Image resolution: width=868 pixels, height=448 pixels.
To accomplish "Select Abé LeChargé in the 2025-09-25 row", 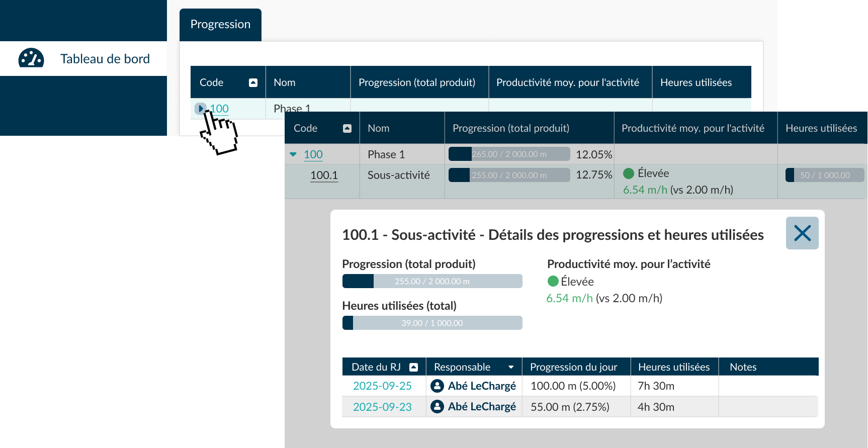I will pos(482,386).
